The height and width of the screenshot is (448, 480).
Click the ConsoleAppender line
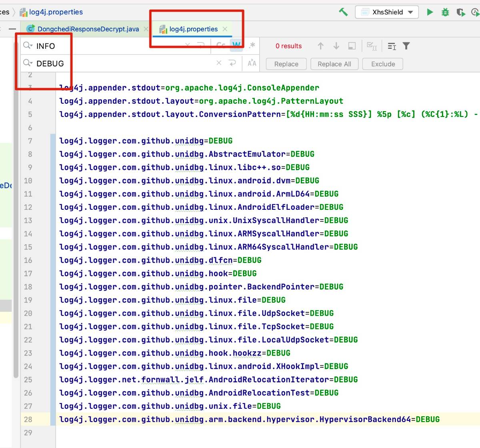(189, 88)
